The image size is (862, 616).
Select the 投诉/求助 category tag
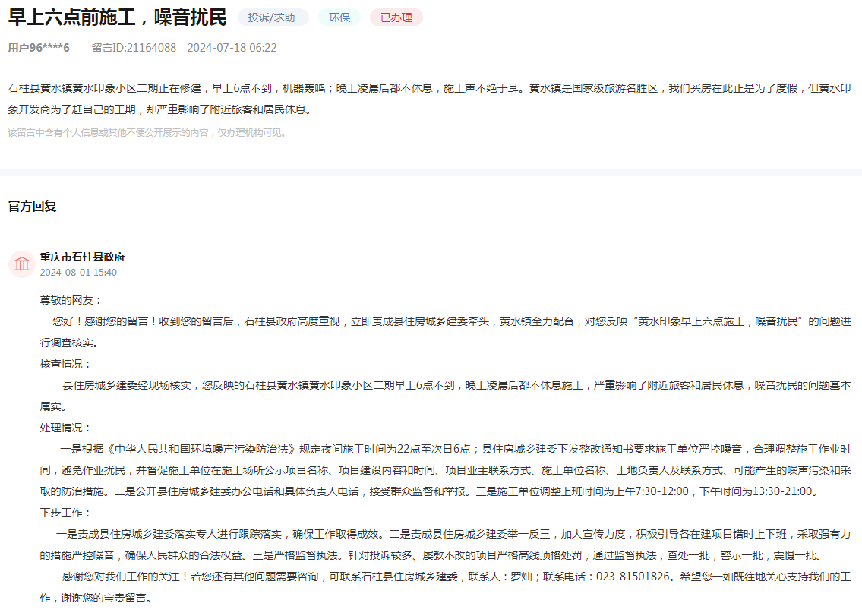[x=274, y=17]
